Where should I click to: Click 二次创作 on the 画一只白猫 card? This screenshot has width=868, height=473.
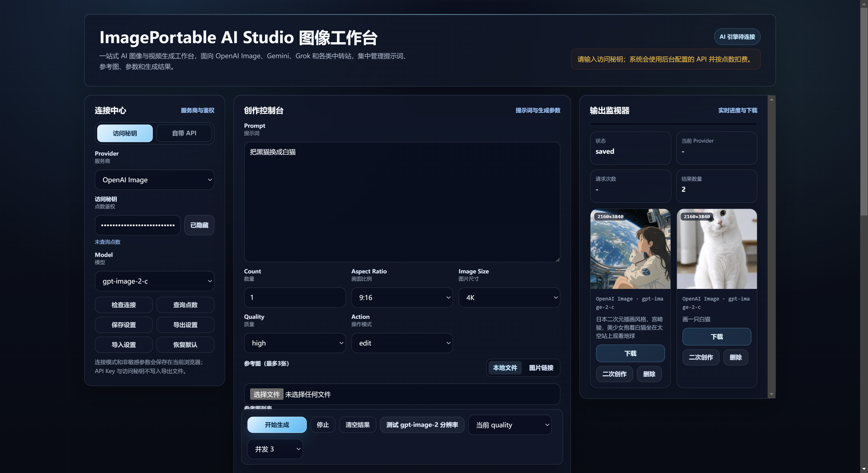tap(701, 357)
